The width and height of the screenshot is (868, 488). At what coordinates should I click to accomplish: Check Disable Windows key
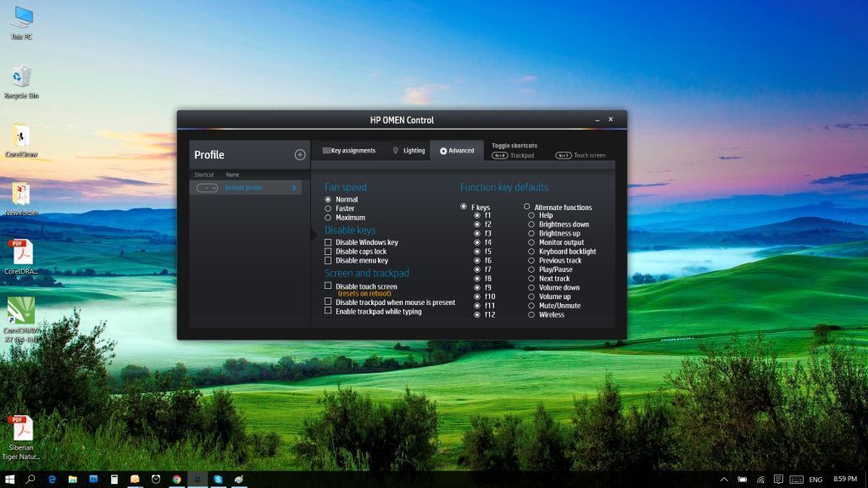point(328,242)
